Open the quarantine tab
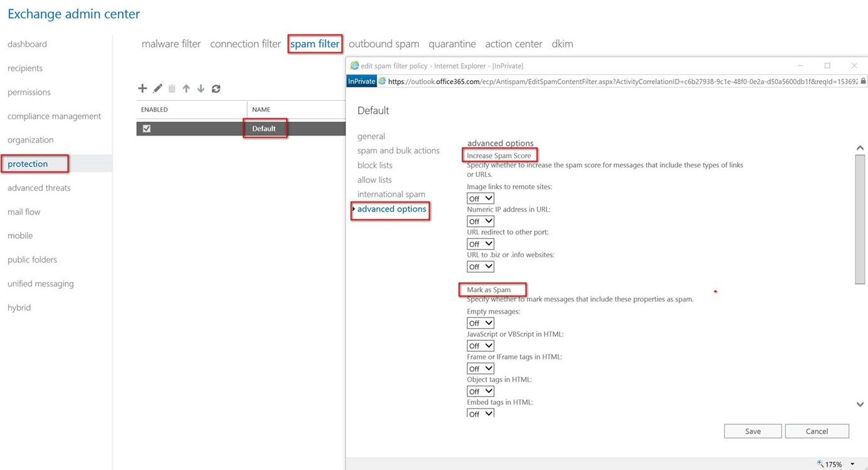Image resolution: width=868 pixels, height=470 pixels. pyautogui.click(x=452, y=44)
